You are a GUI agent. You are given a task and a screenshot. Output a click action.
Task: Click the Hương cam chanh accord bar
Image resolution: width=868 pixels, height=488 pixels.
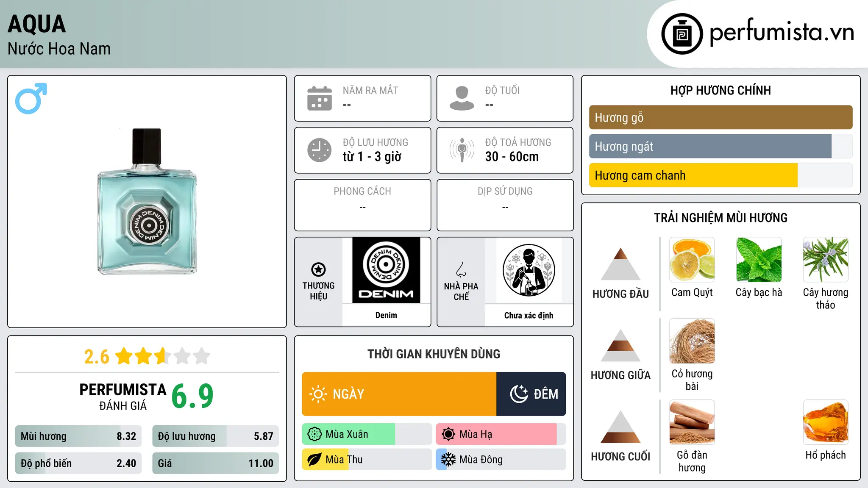721,175
